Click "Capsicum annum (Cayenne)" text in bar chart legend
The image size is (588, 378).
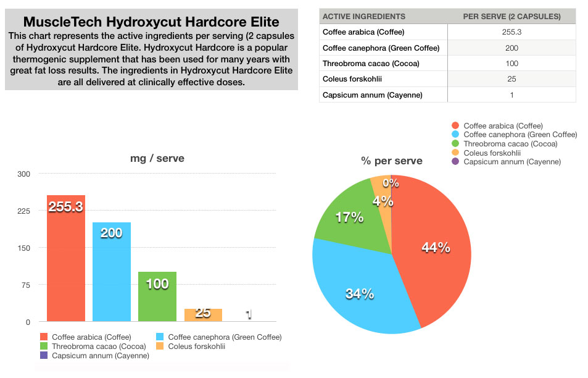101,356
